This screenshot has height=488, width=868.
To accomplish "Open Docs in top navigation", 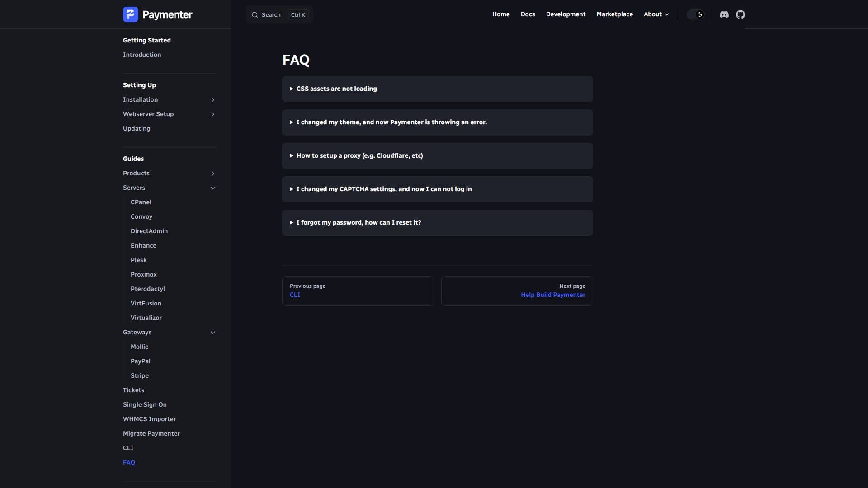I will [528, 14].
